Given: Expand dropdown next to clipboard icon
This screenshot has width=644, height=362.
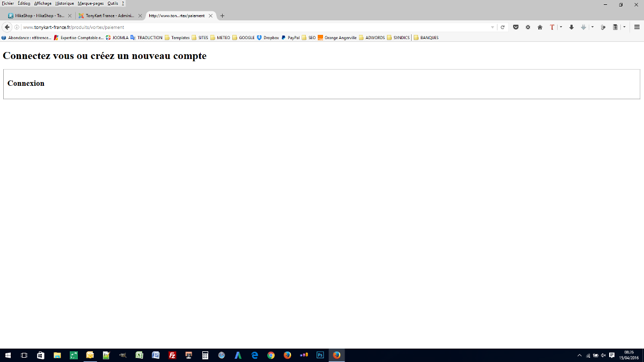Looking at the screenshot, I should click(624, 27).
